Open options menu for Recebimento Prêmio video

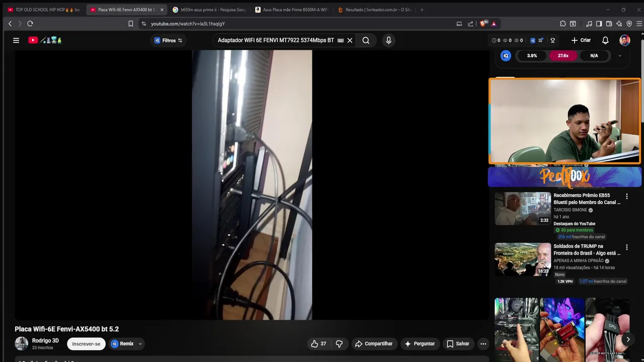tap(626, 196)
